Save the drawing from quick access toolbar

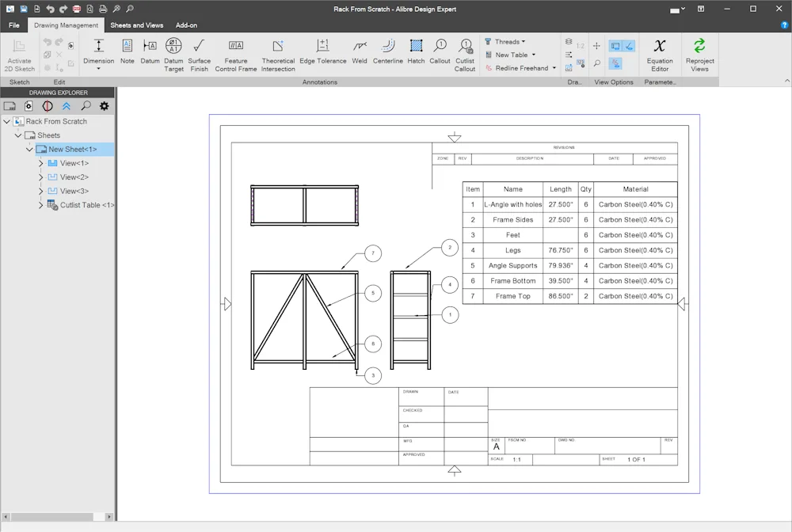click(x=23, y=9)
